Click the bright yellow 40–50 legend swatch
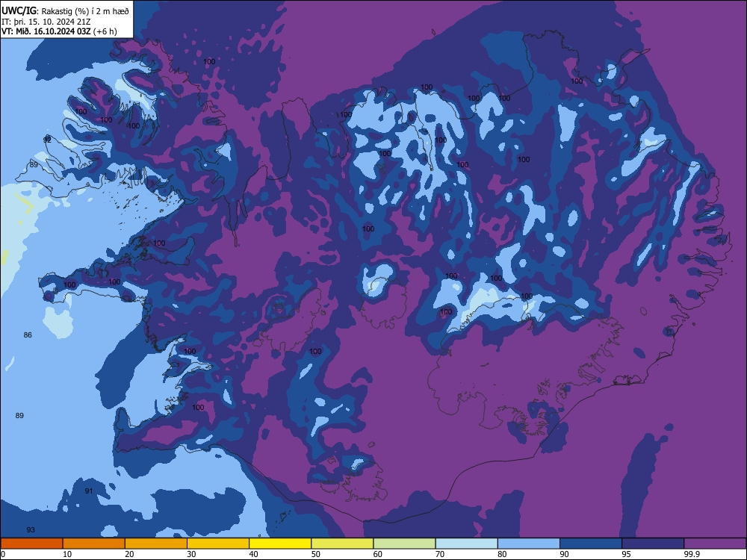747x560 pixels. [x=280, y=544]
